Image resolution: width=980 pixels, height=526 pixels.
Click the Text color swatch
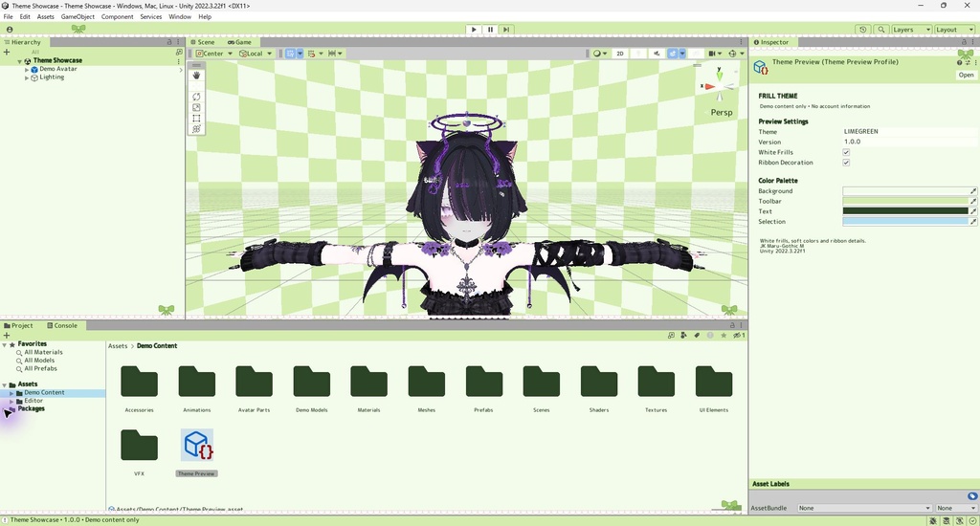click(905, 211)
